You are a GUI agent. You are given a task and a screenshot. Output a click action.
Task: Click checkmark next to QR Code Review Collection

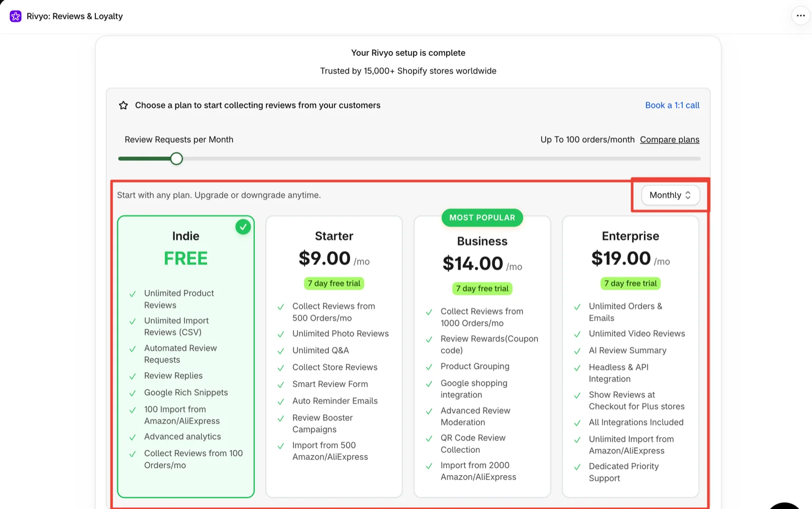[429, 438]
